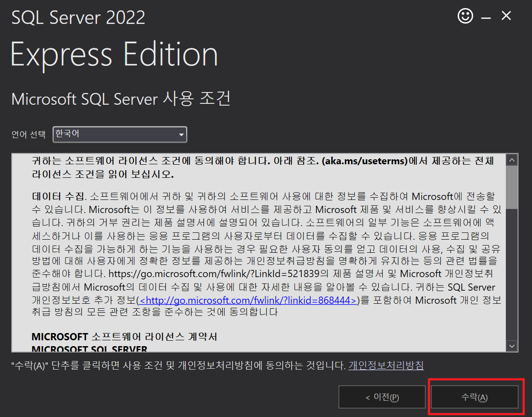Click the license scrollbar down arrow
This screenshot has height=417, width=532.
click(512, 346)
